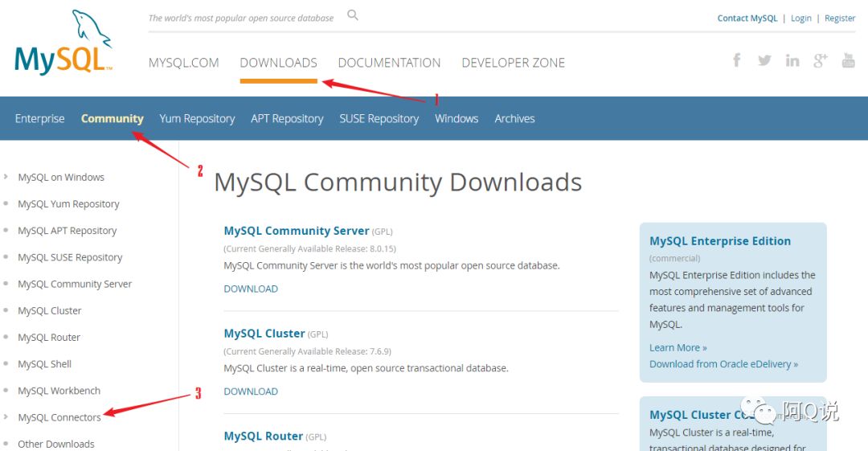The image size is (868, 451).
Task: Select Community submenu item
Action: click(113, 118)
